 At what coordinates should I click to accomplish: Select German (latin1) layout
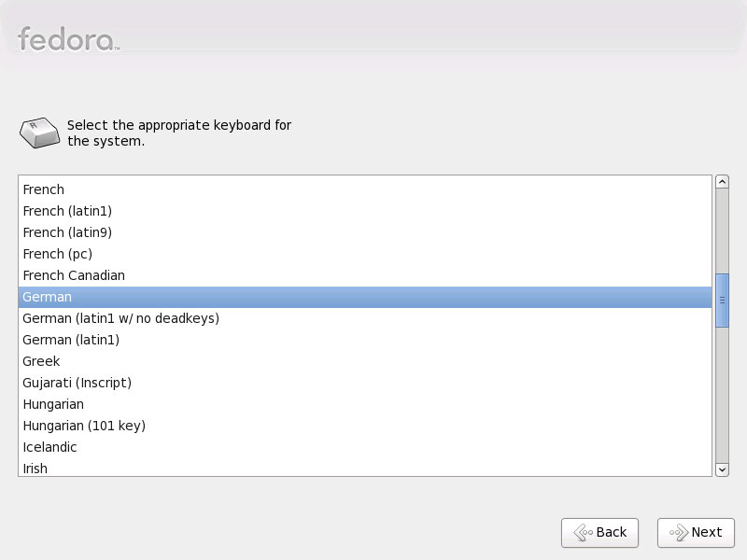365,340
